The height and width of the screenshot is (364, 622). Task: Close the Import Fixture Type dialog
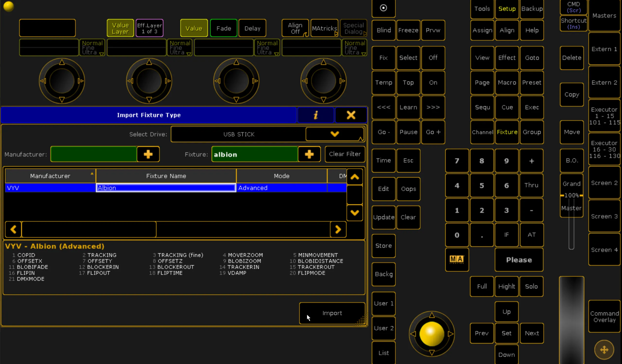(351, 115)
